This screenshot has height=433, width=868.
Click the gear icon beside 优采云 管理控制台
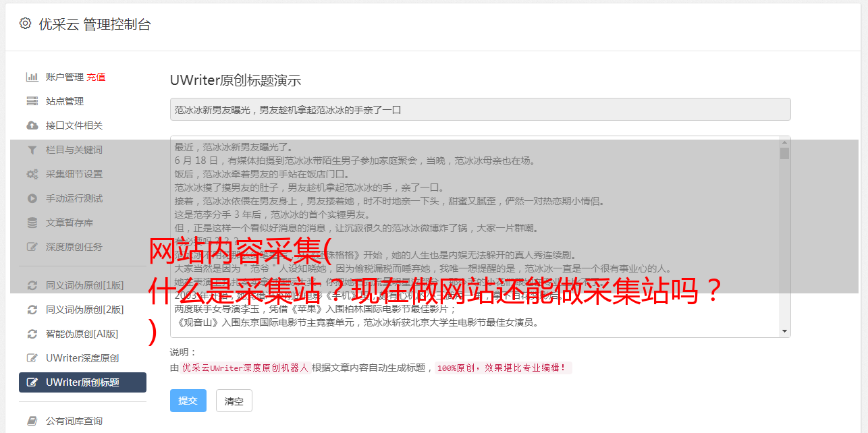25,24
